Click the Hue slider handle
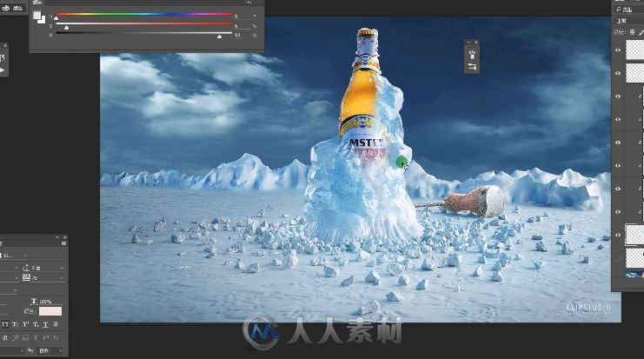 coord(56,18)
